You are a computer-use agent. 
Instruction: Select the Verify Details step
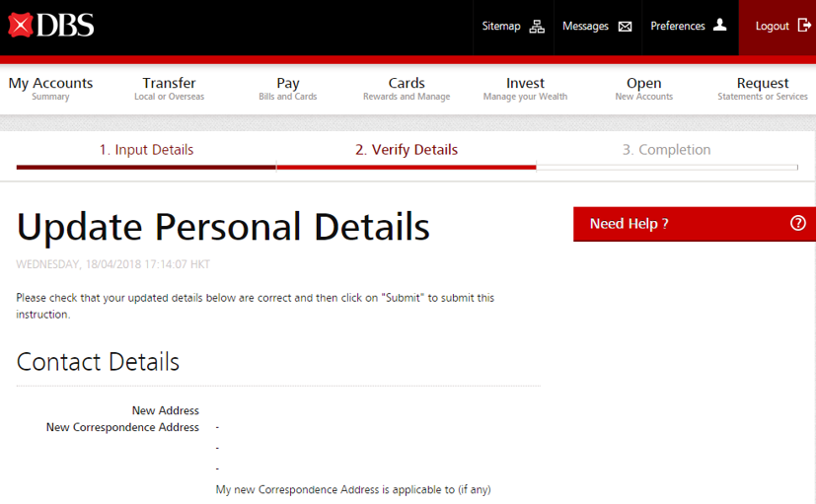pyautogui.click(x=407, y=150)
